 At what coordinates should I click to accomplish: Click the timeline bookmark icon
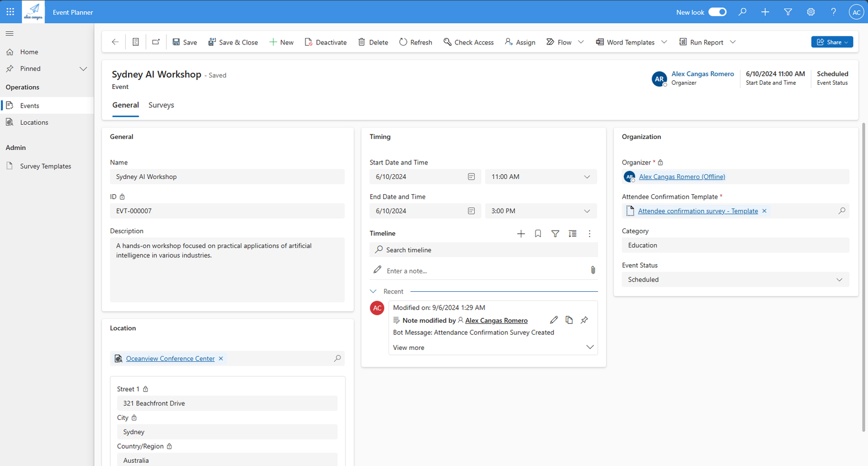click(538, 234)
